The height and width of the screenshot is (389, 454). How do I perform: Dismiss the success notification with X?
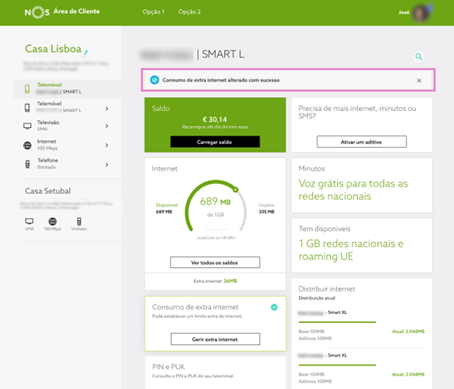click(x=419, y=80)
